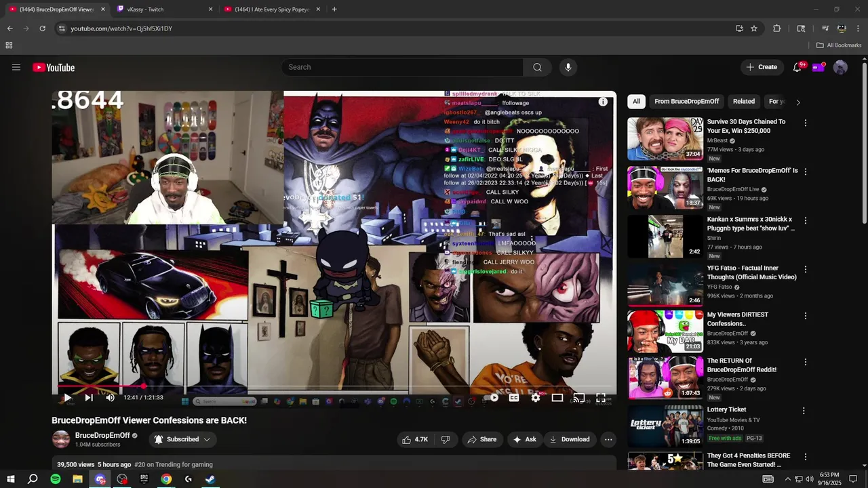Open Chrome apps grid icon
The image size is (868, 488).
tap(9, 45)
